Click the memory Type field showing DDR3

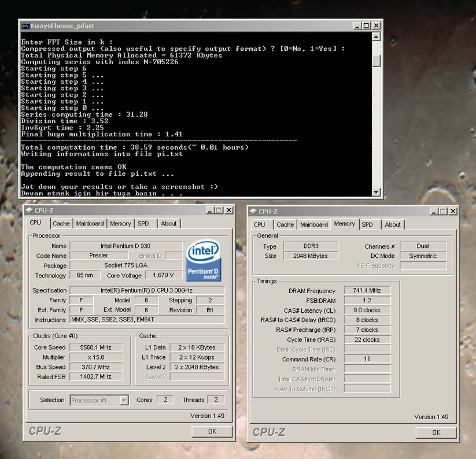tap(311, 246)
